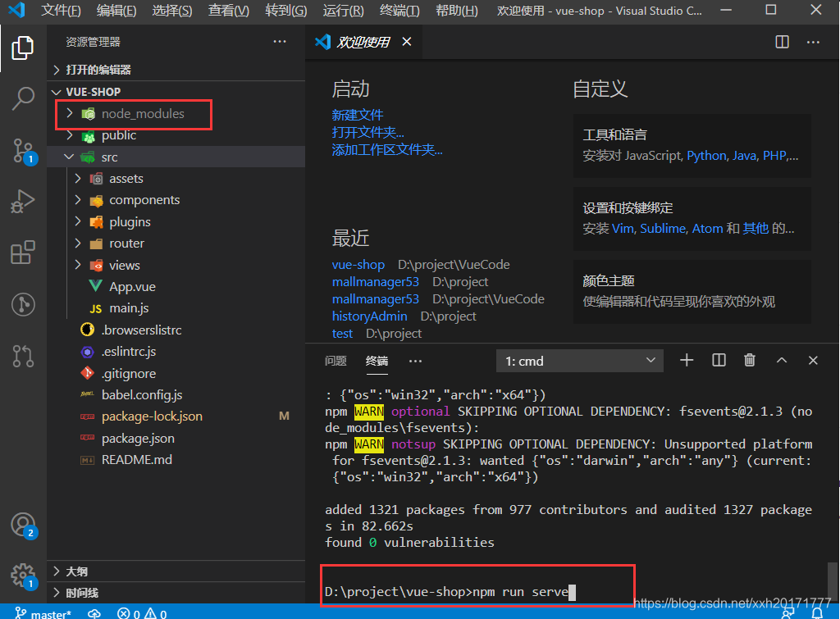This screenshot has width=840, height=619.
Task: Click the VS Code logo at the window's top-left
Action: pos(16,10)
